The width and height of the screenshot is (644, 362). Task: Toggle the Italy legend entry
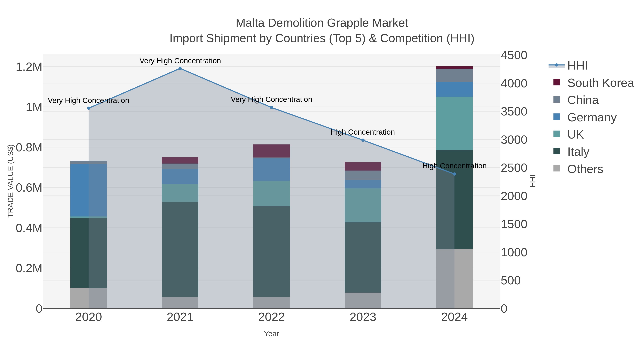571,152
